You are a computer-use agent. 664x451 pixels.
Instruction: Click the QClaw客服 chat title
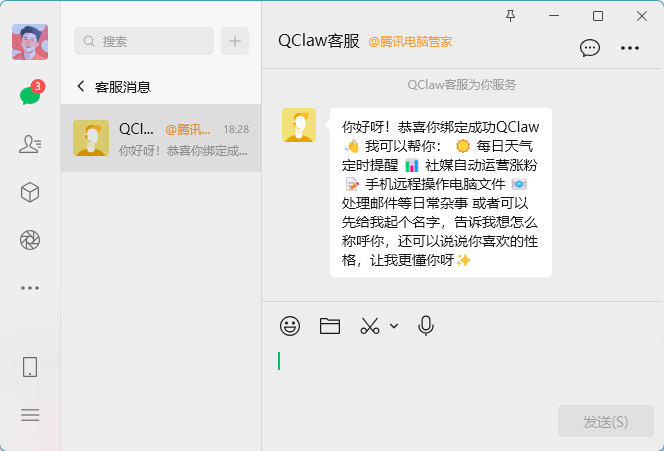(319, 41)
